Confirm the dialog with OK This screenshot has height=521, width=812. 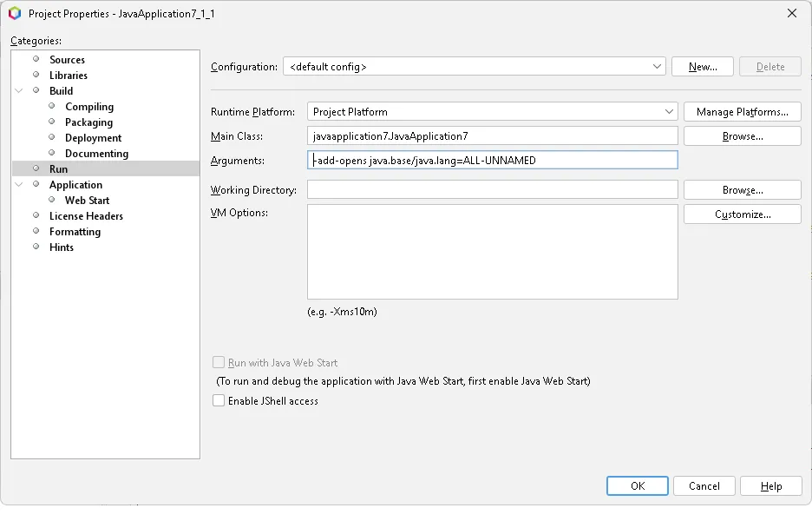[637, 486]
